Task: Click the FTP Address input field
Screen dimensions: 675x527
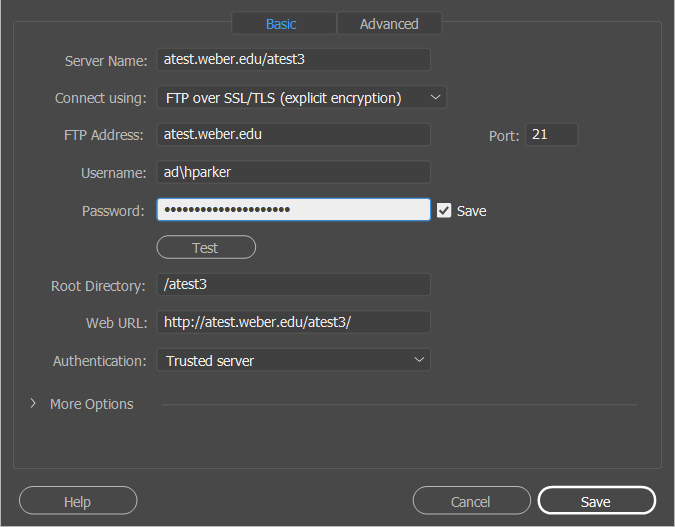Action: 293,135
